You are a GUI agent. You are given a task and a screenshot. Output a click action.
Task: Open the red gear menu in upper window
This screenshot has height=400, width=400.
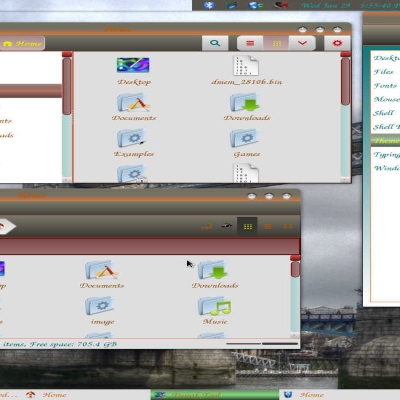point(337,43)
